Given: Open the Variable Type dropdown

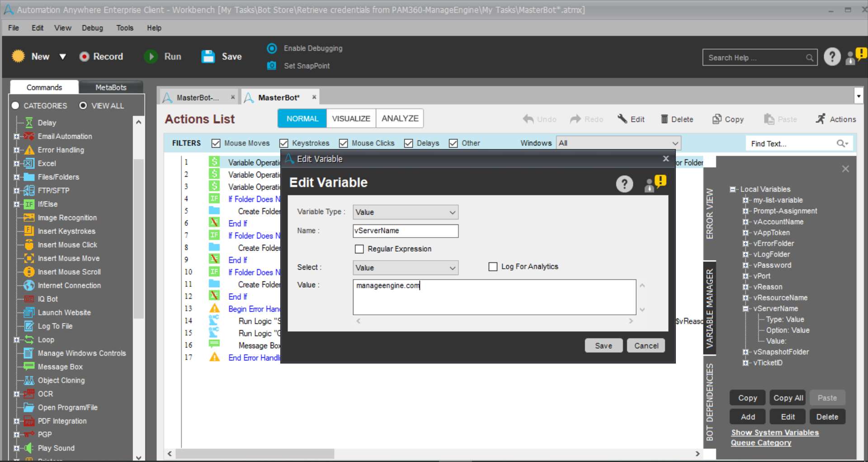Looking at the screenshot, I should pos(406,212).
